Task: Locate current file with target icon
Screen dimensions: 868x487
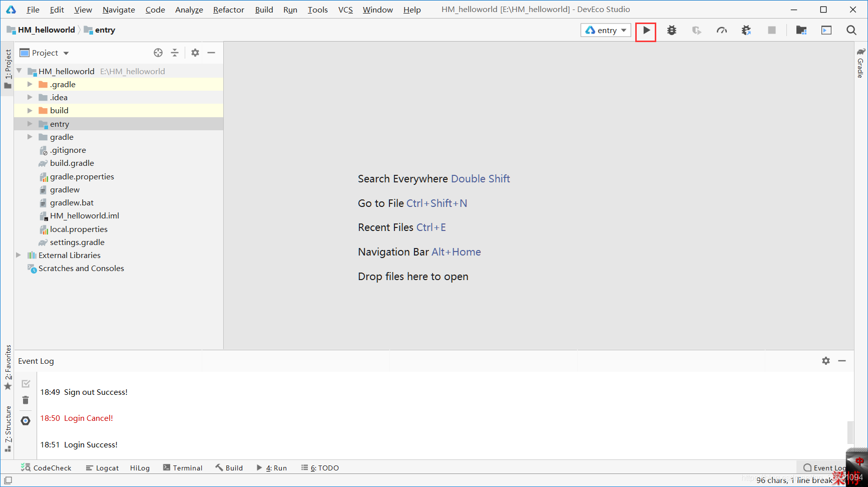Action: pos(158,53)
